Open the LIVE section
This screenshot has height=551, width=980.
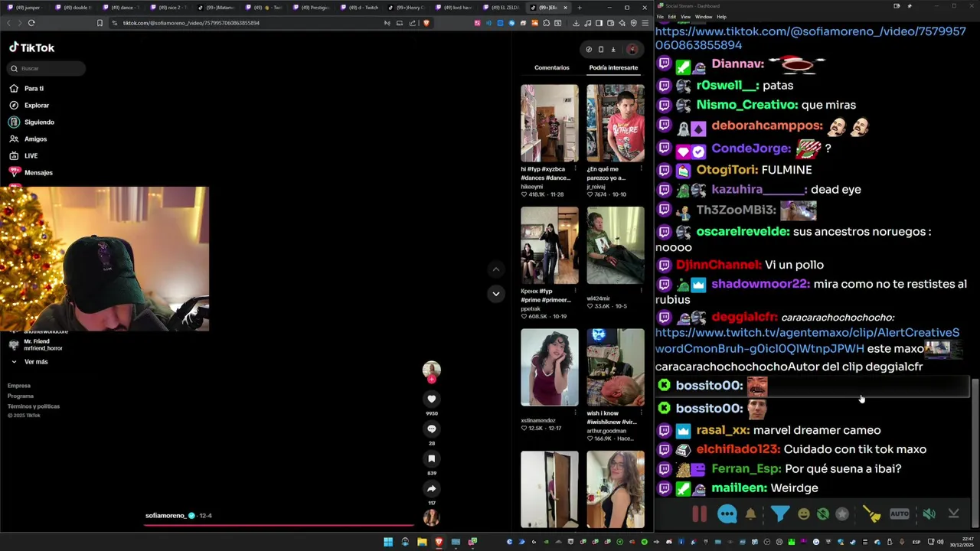pos(31,155)
